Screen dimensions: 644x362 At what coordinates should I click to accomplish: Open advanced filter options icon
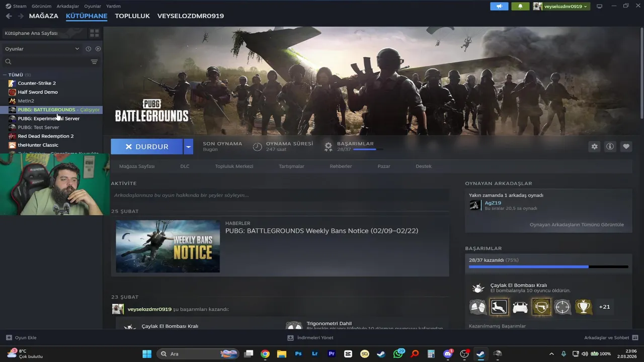[x=94, y=62]
